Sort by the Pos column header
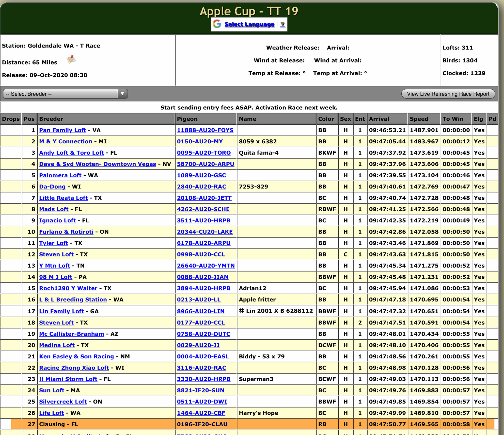The height and width of the screenshot is (435, 504). pyautogui.click(x=29, y=119)
